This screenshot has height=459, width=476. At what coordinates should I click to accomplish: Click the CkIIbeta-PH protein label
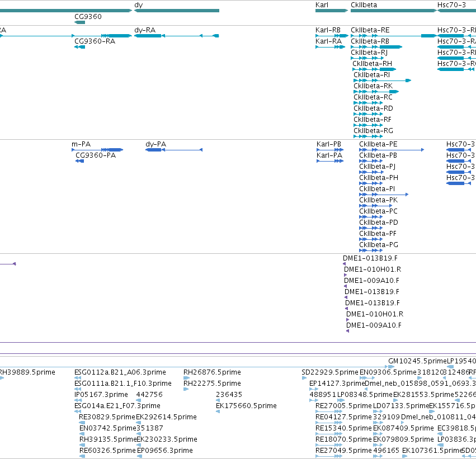(379, 178)
